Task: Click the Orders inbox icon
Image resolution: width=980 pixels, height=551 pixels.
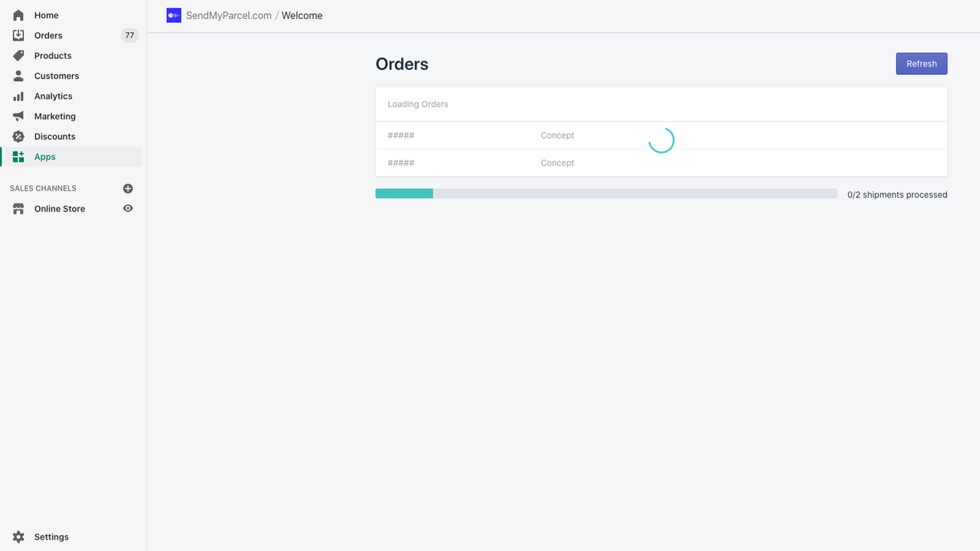Action: tap(18, 35)
